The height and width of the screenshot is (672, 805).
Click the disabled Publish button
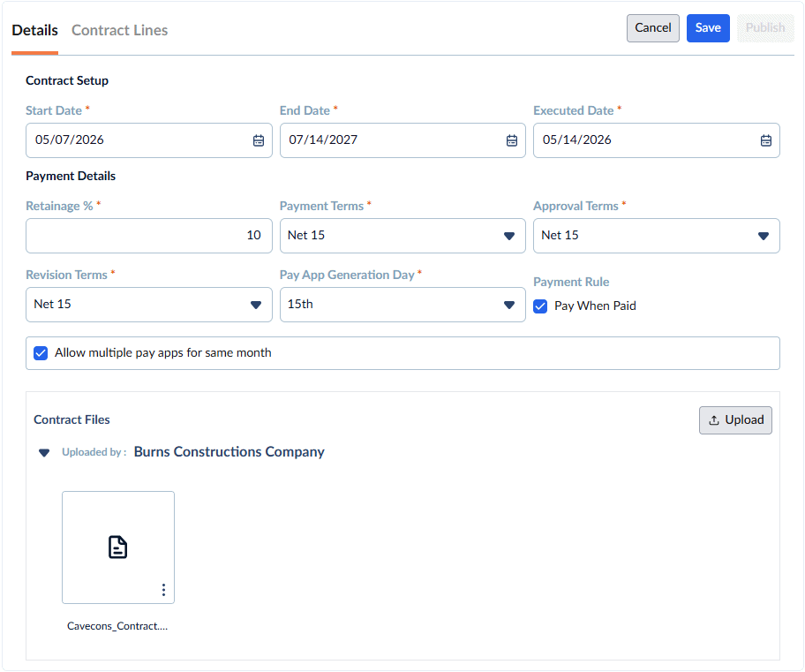click(765, 28)
